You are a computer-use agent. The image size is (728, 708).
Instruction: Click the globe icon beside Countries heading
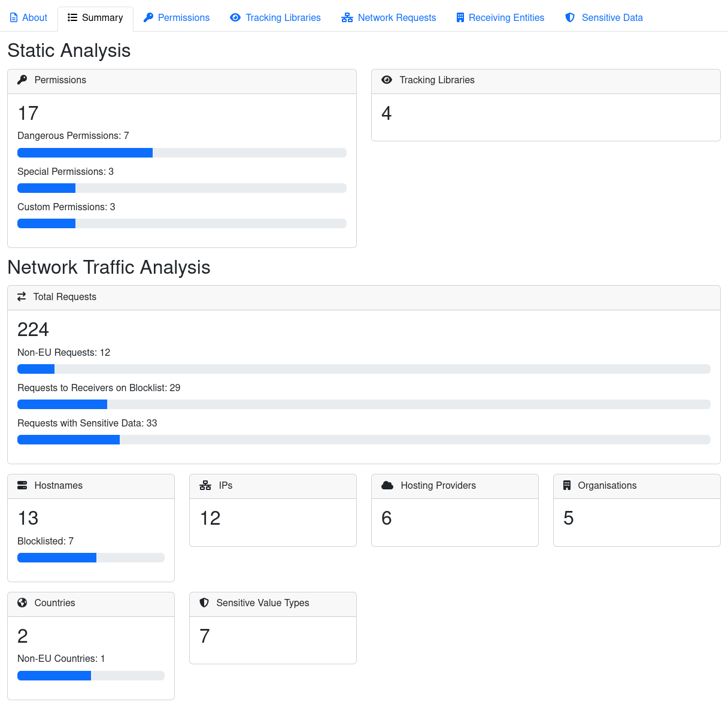pyautogui.click(x=22, y=603)
